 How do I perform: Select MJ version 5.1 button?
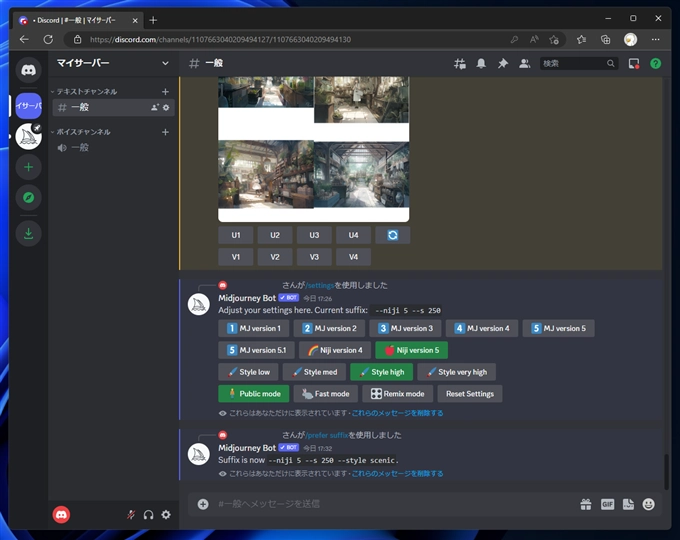(256, 350)
